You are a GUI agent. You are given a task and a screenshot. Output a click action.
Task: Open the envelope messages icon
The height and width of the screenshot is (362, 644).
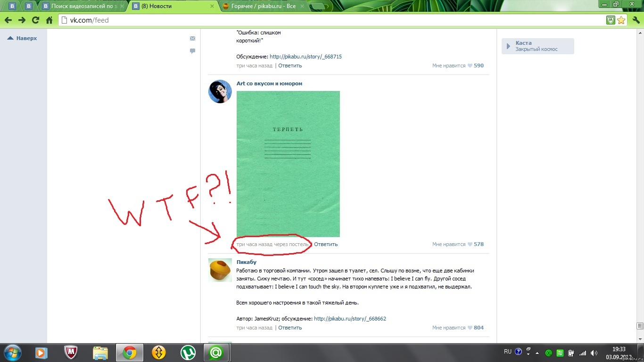(x=192, y=39)
